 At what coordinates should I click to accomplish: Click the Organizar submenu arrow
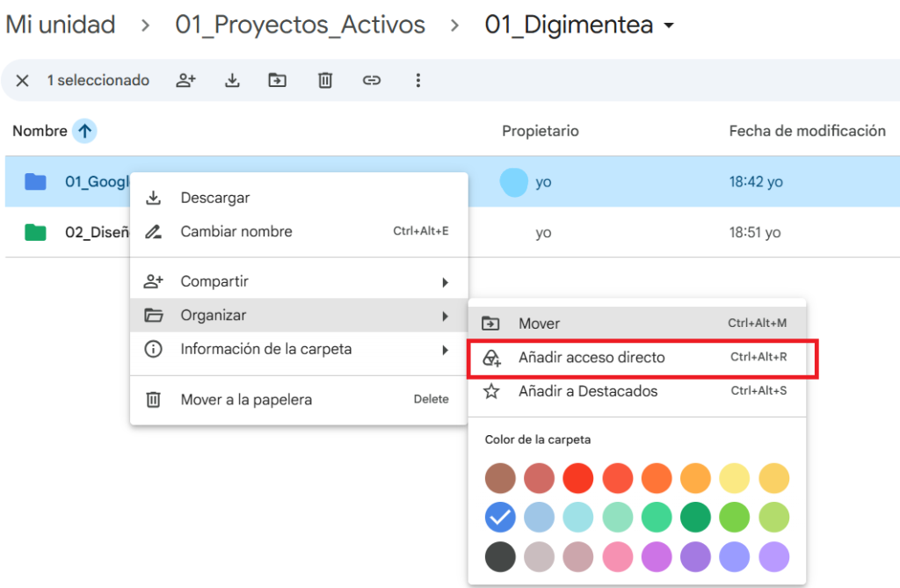coord(445,316)
